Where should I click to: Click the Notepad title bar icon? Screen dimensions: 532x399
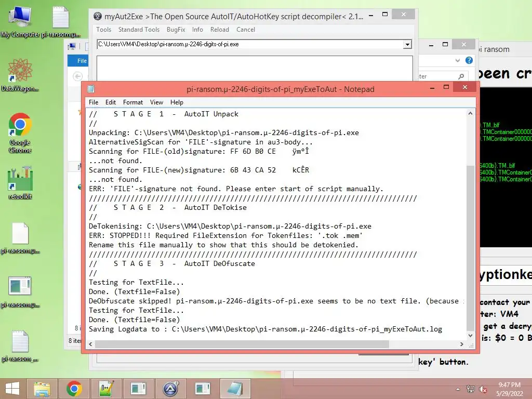click(x=91, y=89)
